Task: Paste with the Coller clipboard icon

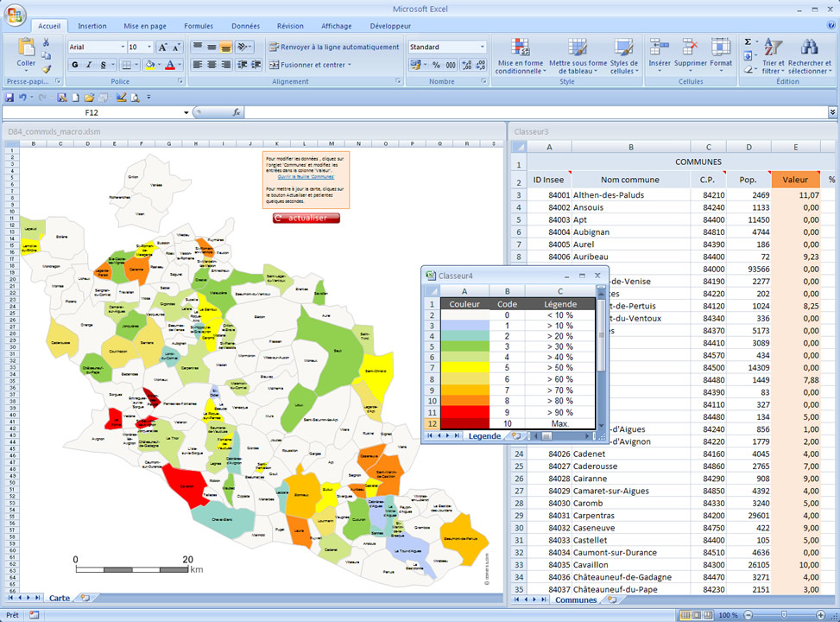Action: 26,47
